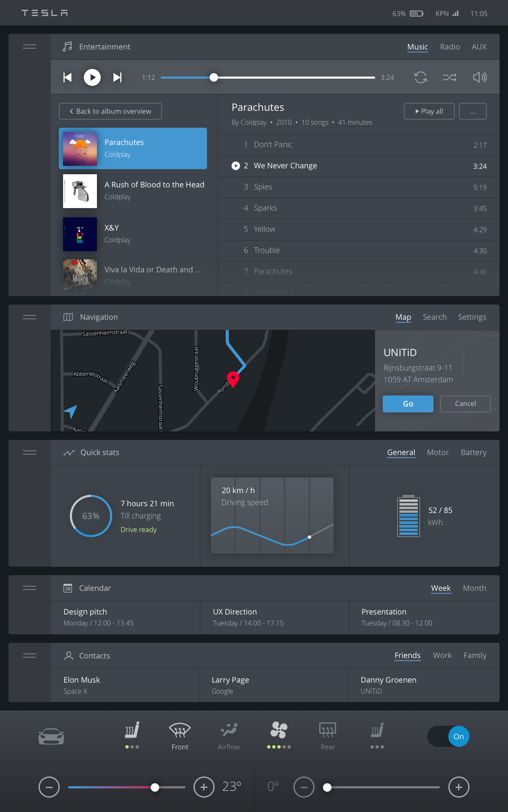Click the Contacts person icon
The image size is (508, 812).
(x=69, y=656)
